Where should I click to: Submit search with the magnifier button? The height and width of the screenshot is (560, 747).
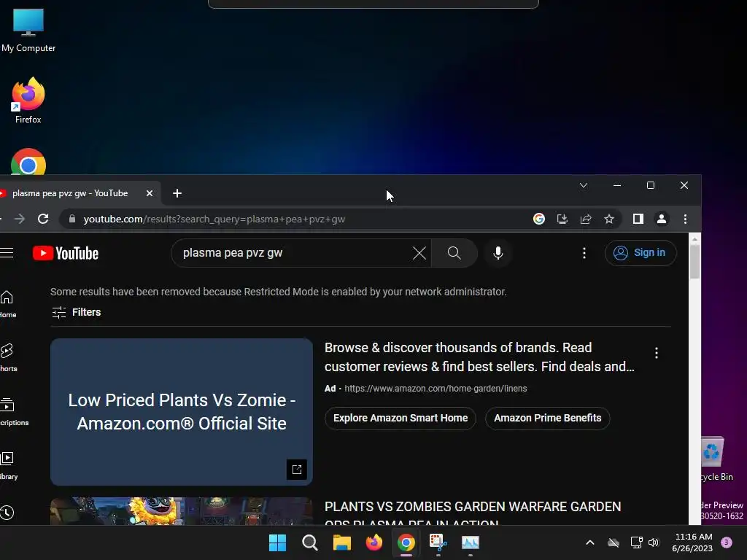tap(454, 253)
